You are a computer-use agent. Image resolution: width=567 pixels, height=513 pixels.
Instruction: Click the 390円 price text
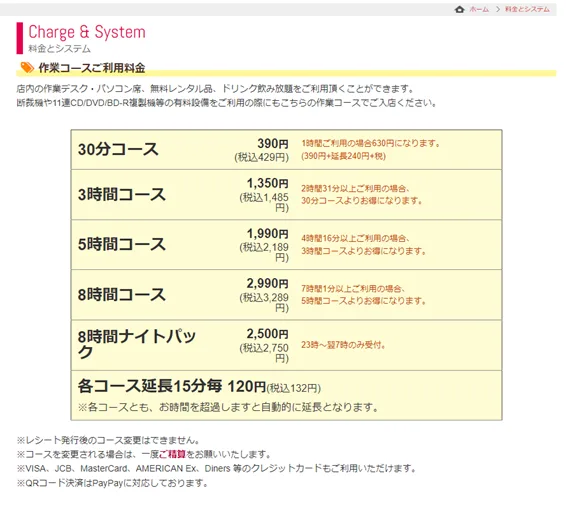tap(273, 144)
